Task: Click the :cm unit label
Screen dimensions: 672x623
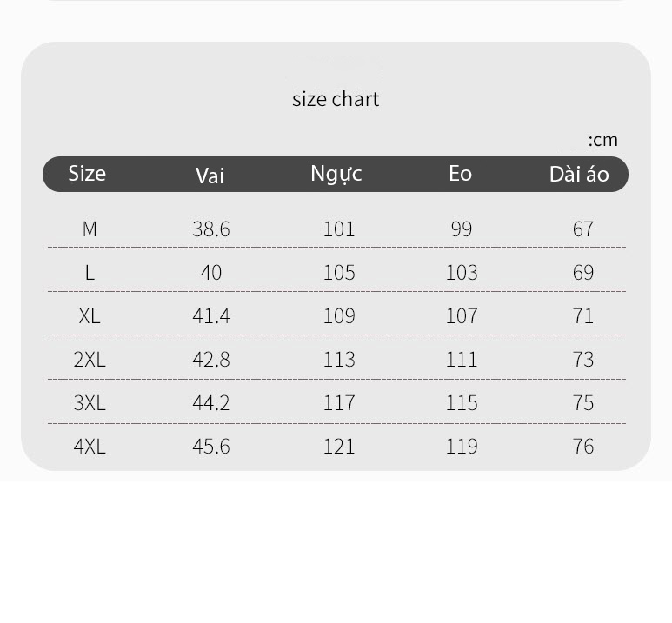Action: pyautogui.click(x=603, y=140)
